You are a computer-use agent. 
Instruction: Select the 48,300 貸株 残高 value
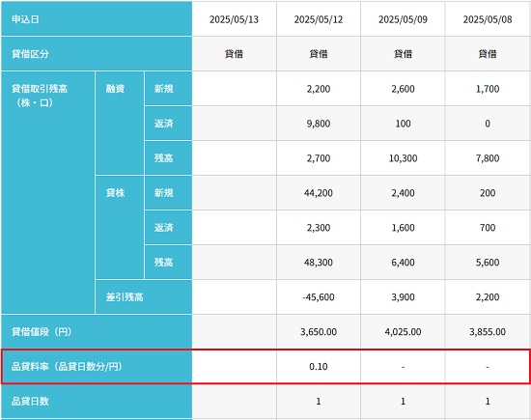pos(319,263)
